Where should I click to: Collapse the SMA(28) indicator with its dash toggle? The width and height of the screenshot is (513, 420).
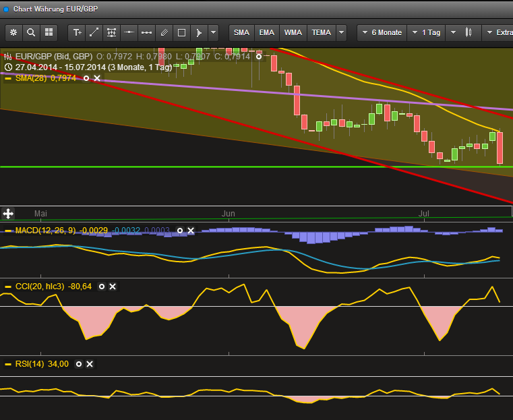pos(8,78)
